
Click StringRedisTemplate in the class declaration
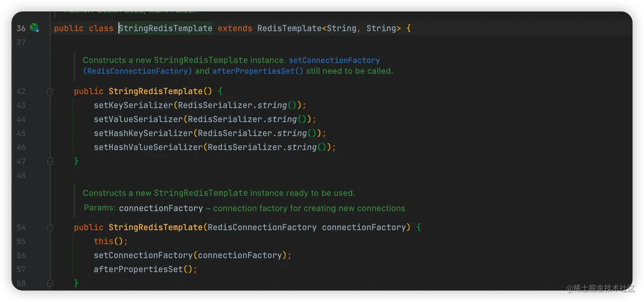165,29
